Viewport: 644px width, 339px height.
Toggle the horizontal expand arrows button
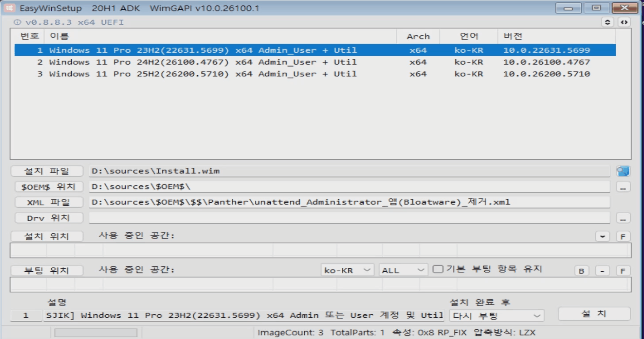(x=624, y=22)
